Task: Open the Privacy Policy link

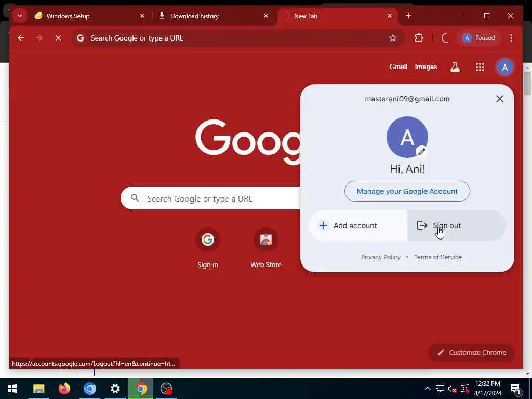Action: point(381,257)
